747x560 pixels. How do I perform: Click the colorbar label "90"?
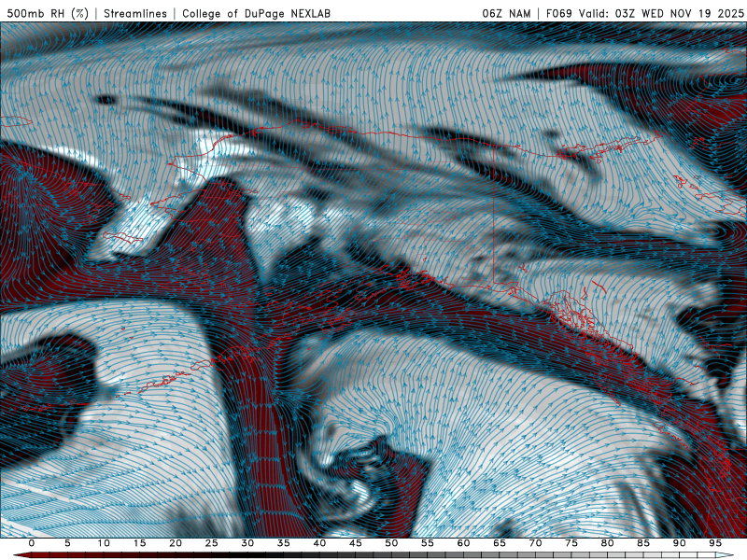(x=679, y=543)
